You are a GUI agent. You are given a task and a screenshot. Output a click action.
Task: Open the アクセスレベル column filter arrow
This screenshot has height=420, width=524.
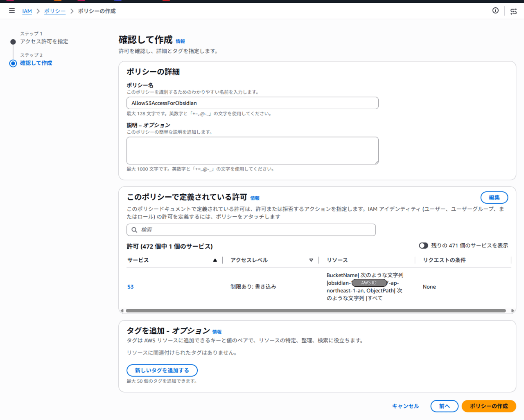[x=311, y=260]
